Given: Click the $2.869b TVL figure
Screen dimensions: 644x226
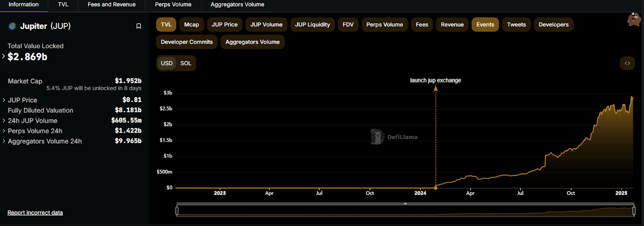Looking at the screenshot, I should coord(27,57).
